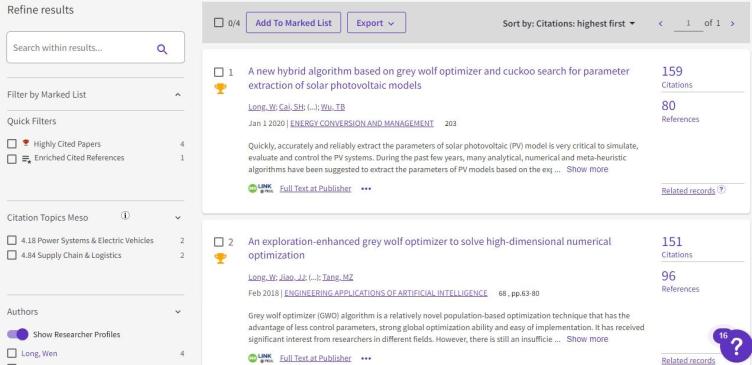Click the search magnifier icon in Refine results
Viewport: 752px width, 365px height.
point(162,49)
